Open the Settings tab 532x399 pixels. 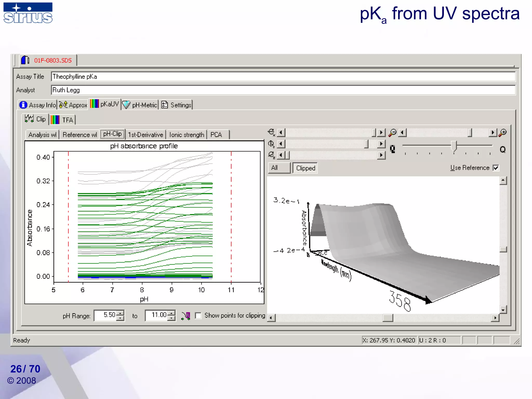pos(176,105)
